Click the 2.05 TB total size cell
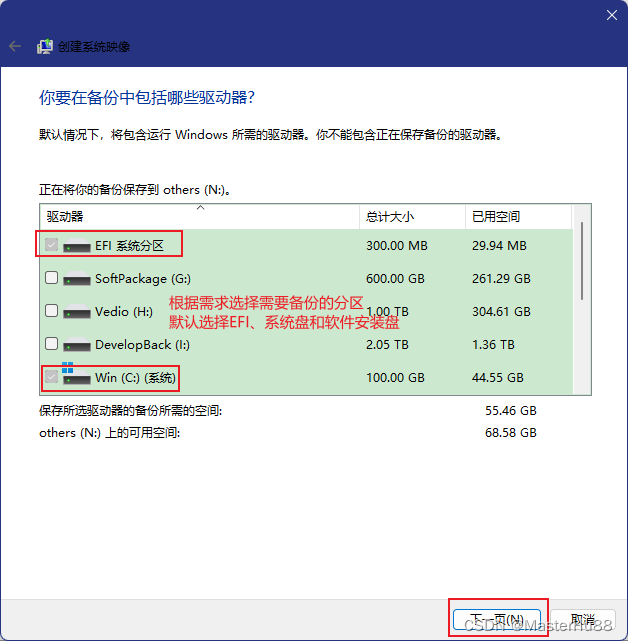Screen dimensions: 628x641 point(387,345)
